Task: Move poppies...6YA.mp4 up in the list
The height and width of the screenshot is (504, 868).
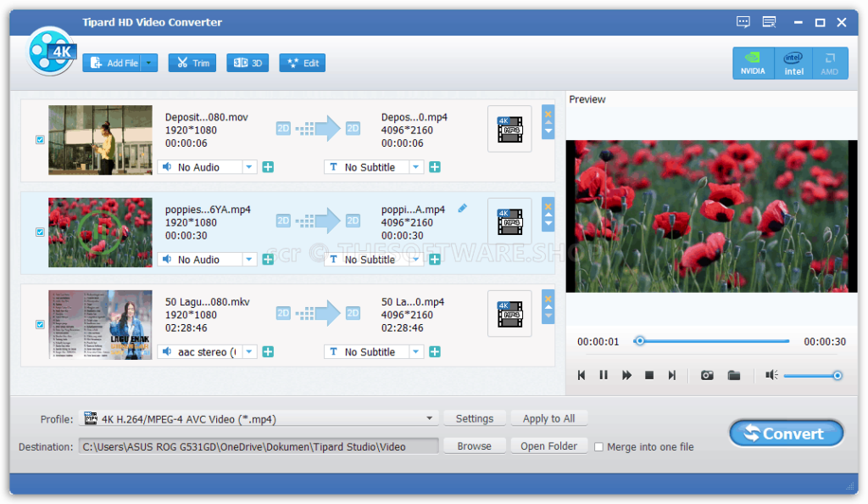Action: click(x=548, y=215)
